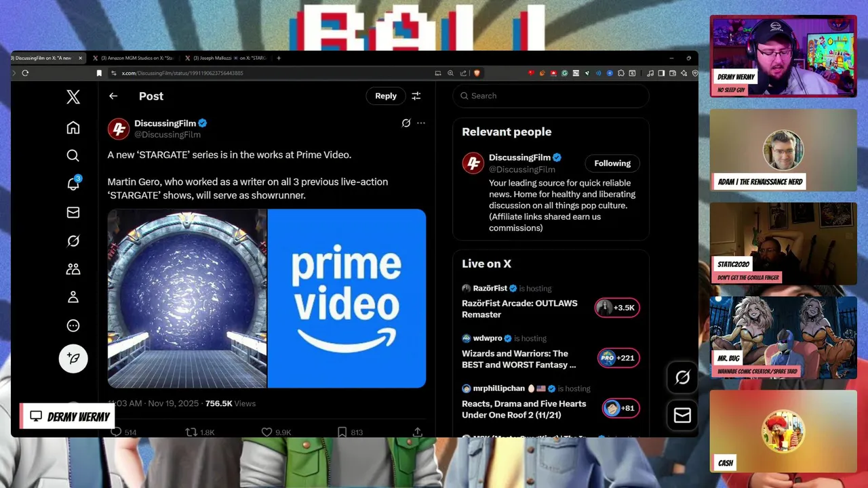Click the Nov 19, 2025 post date
The image size is (868, 488).
173,403
